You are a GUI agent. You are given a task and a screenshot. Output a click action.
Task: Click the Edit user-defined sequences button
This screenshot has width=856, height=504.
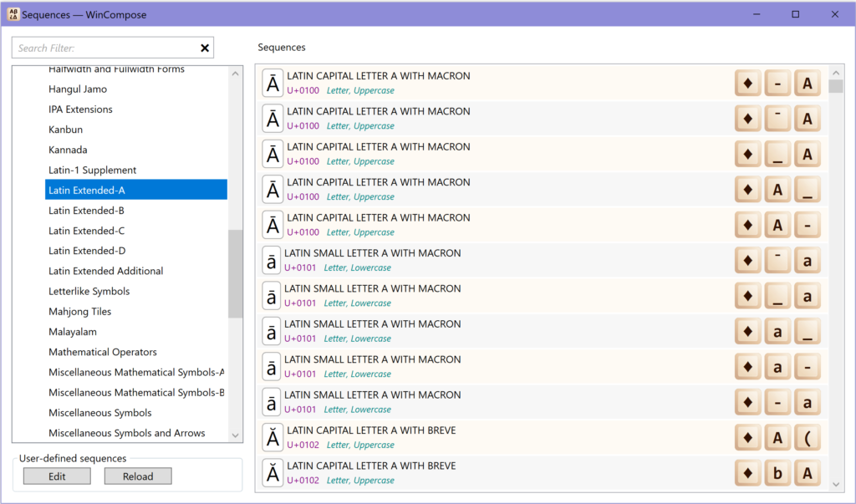[x=57, y=476]
